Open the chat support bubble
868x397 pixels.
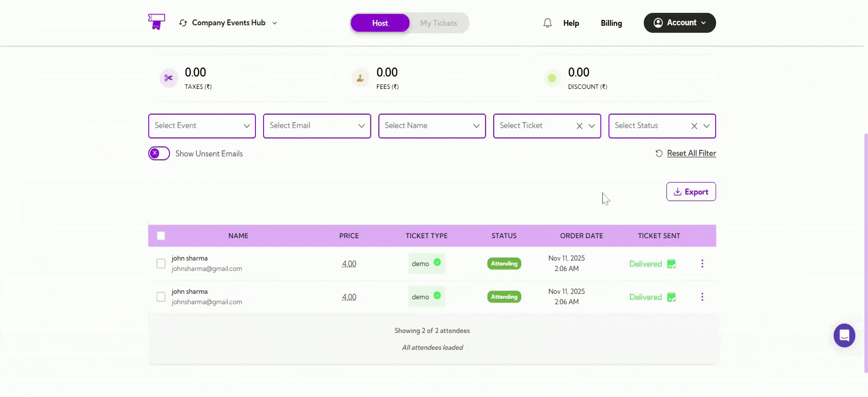[844, 336]
